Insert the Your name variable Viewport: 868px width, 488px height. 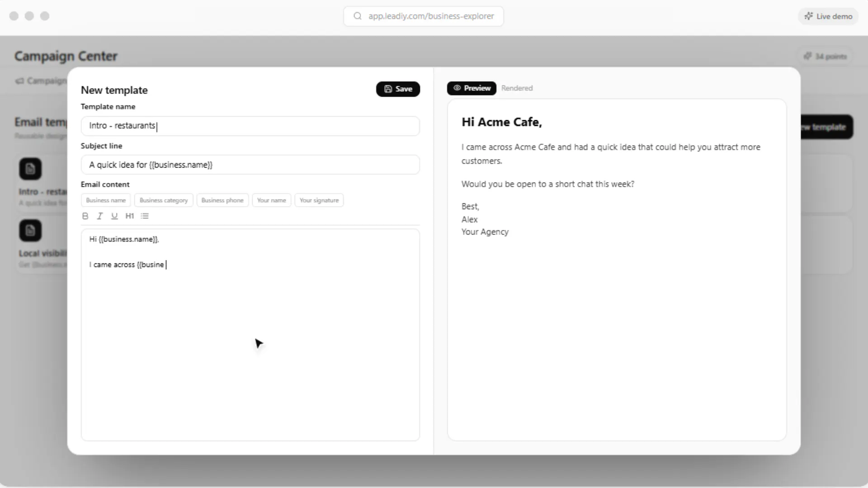point(272,200)
